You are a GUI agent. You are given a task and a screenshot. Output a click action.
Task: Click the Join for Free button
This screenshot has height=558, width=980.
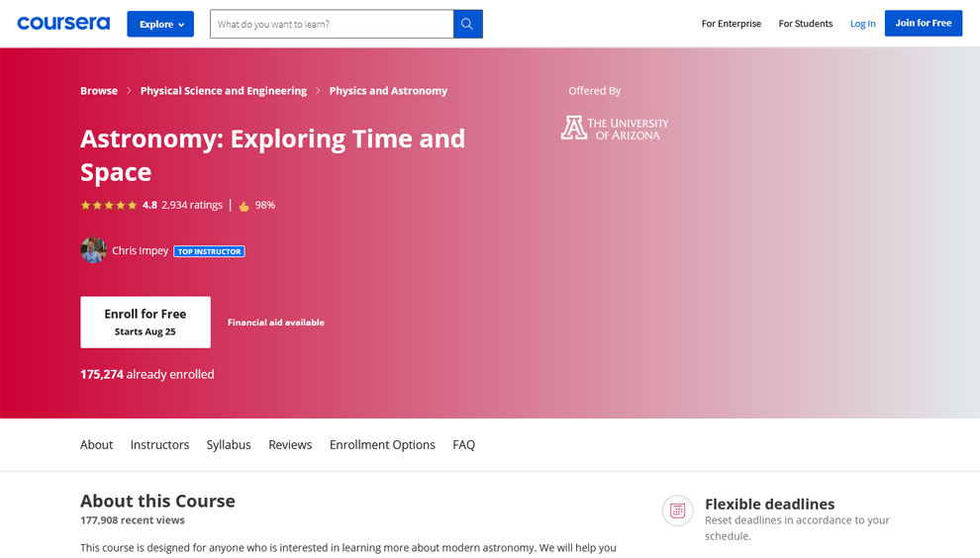924,23
